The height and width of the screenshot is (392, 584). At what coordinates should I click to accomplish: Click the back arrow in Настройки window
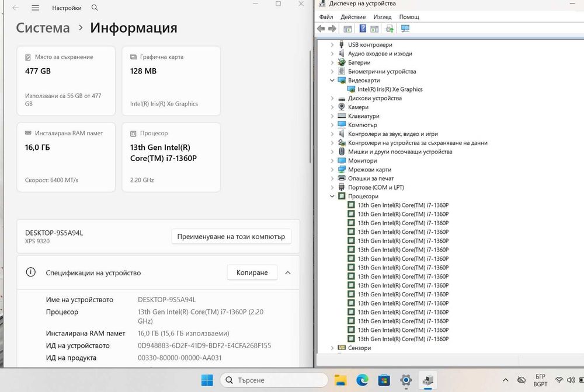[15, 8]
